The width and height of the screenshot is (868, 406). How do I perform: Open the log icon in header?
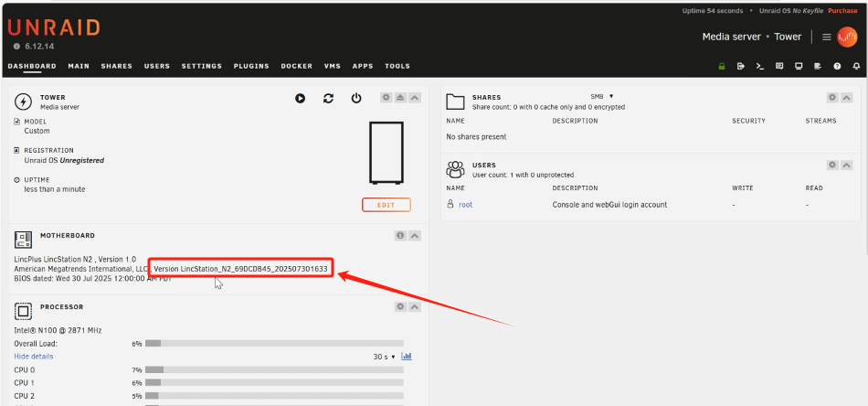click(x=818, y=66)
